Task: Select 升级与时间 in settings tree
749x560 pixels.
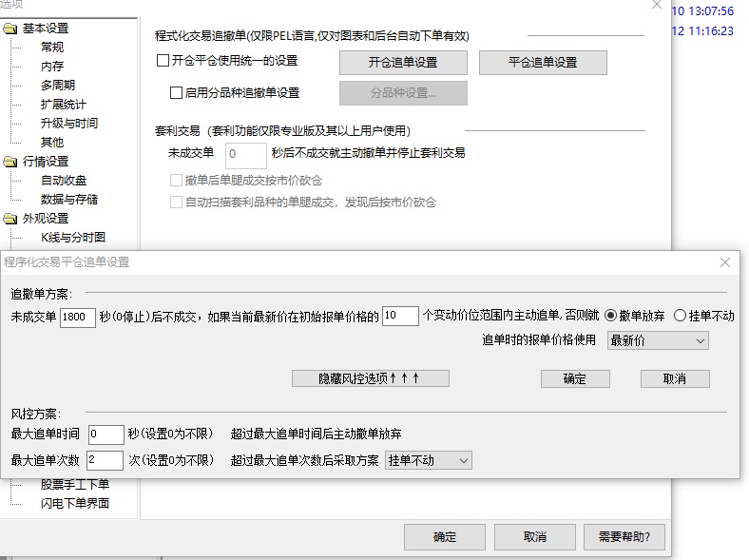Action: point(69,124)
